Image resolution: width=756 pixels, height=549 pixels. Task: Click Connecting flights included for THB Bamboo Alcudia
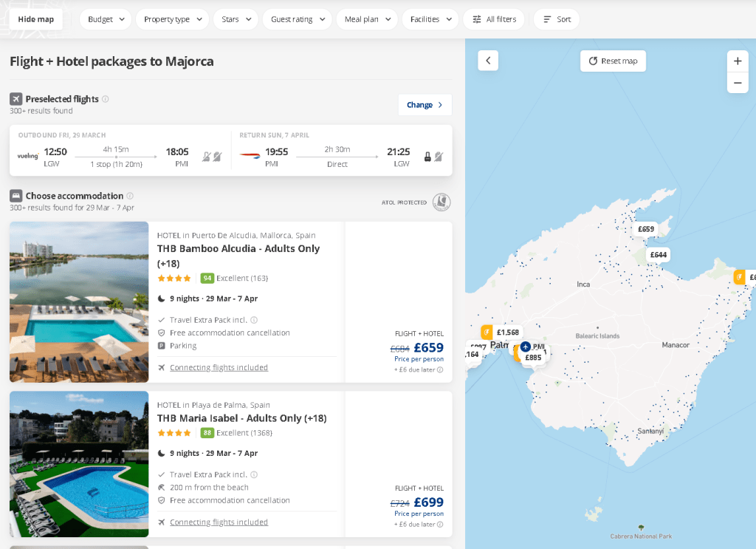(x=219, y=368)
